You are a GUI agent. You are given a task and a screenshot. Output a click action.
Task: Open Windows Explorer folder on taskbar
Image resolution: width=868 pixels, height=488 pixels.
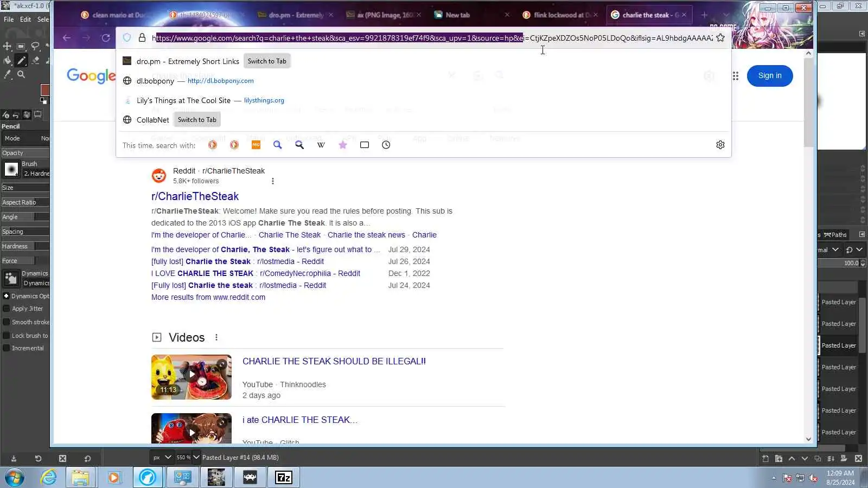pos(80,477)
